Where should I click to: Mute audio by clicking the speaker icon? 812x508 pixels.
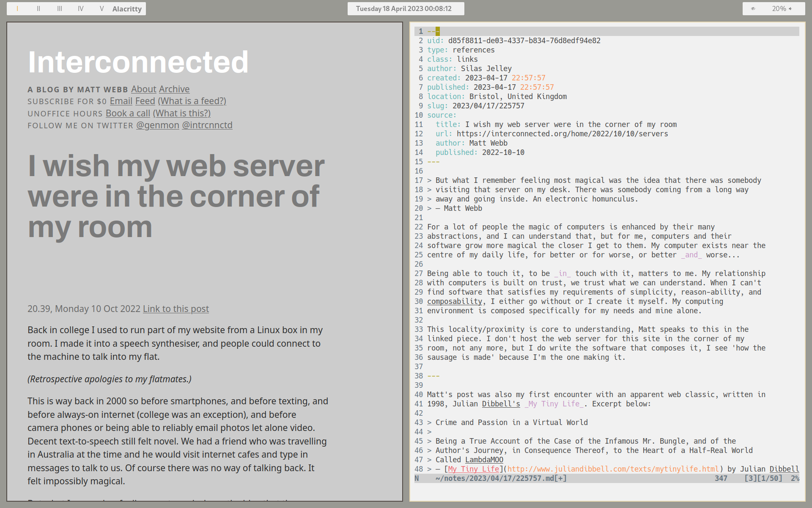792,8
